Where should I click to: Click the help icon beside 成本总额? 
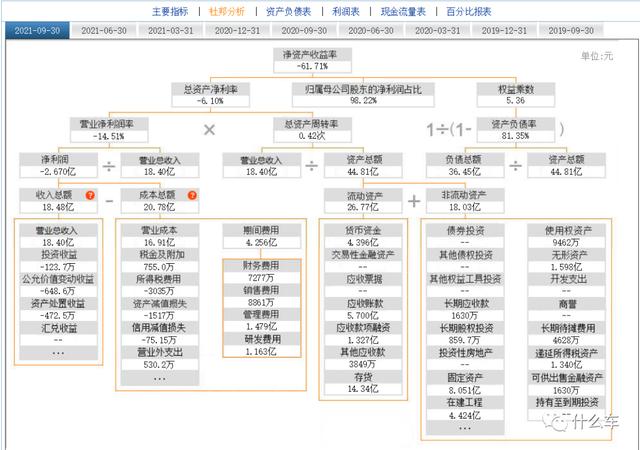point(192,195)
